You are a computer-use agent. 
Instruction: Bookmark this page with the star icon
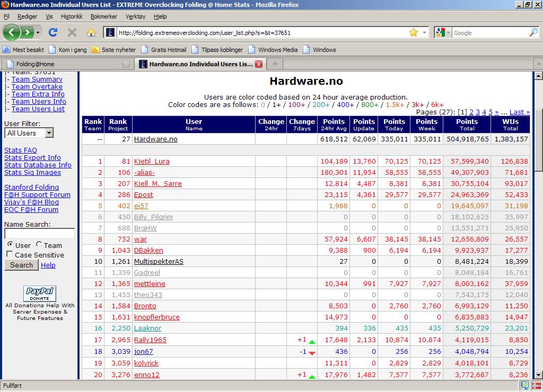(x=414, y=32)
